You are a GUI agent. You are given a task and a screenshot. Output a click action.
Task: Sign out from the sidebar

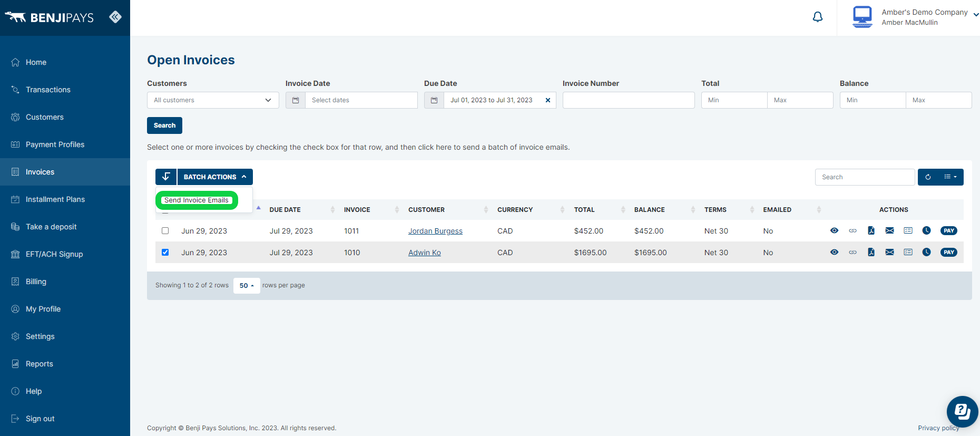[x=65, y=419]
